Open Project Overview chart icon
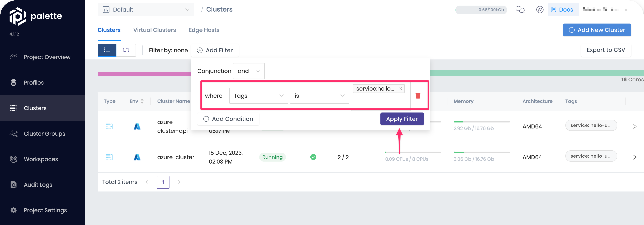 click(x=14, y=57)
